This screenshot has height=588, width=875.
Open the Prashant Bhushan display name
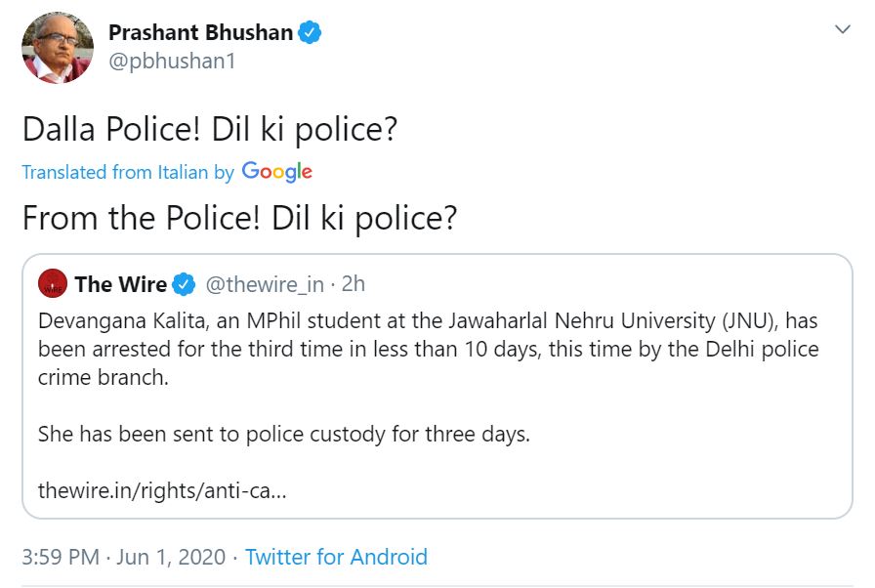pos(200,32)
